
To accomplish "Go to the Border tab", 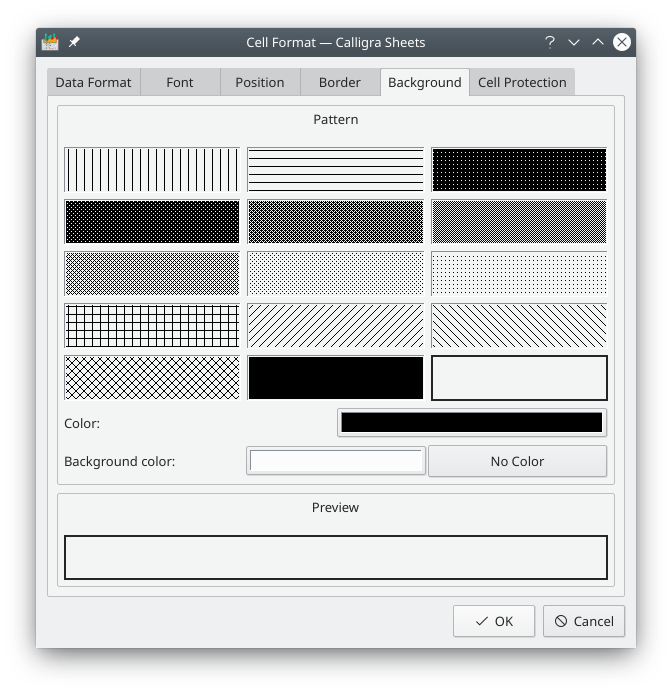I will [340, 82].
